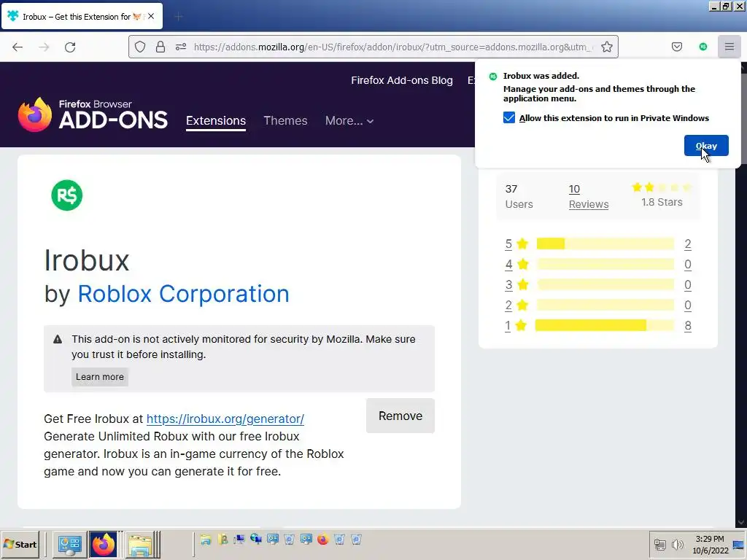Viewport: 747px width, 560px height.
Task: Open the Save to Pocket icon
Action: (676, 47)
